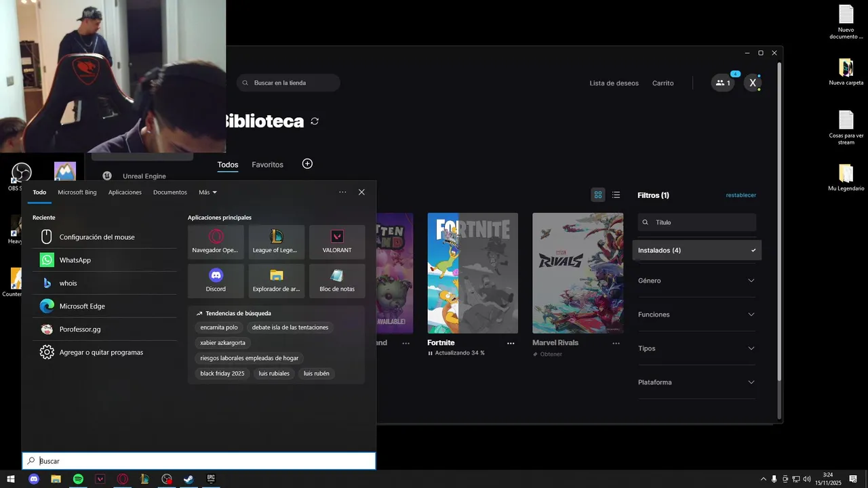Image resolution: width=868 pixels, height=488 pixels.
Task: Open the friends icon in Epic launcher
Action: tap(723, 83)
